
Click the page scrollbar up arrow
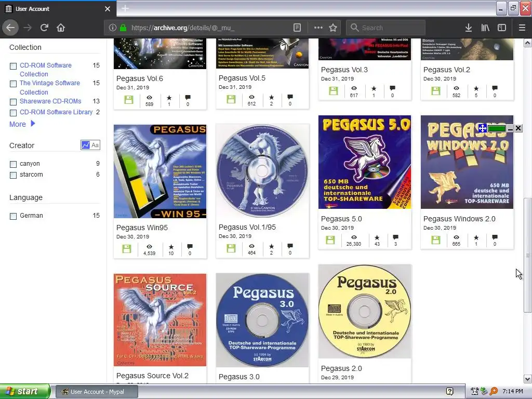(528, 43)
